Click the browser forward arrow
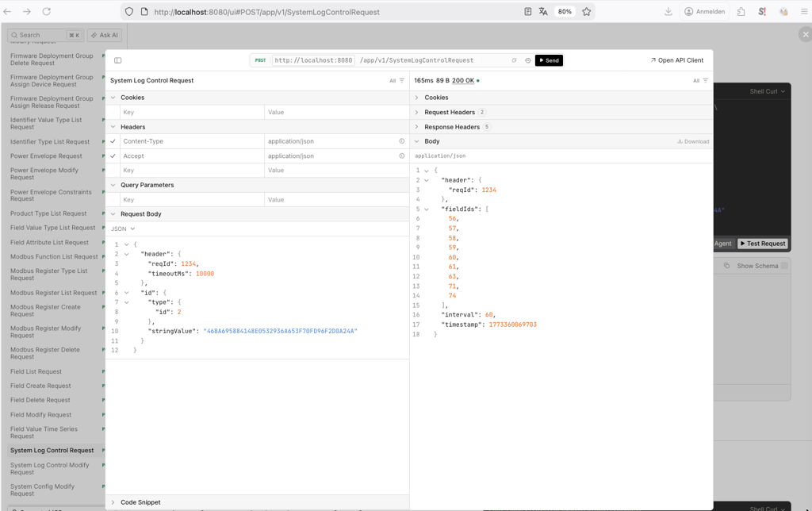Viewport: 812px width, 511px height. tap(27, 11)
